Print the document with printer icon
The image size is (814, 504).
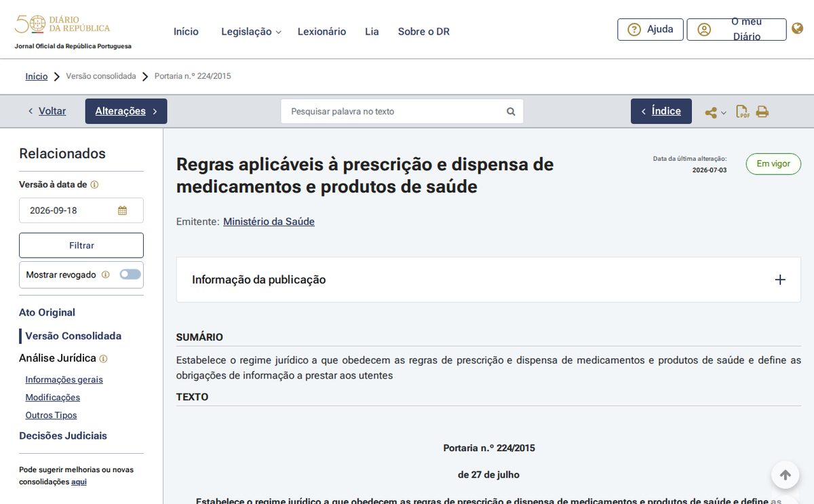[x=762, y=112]
